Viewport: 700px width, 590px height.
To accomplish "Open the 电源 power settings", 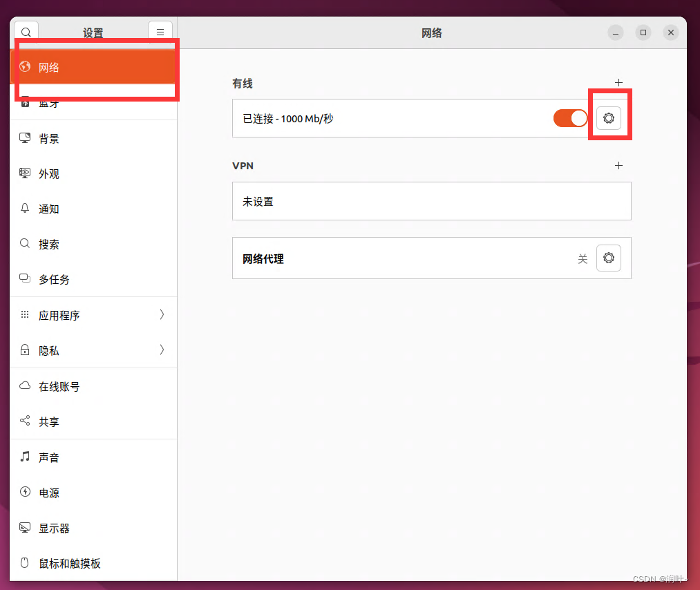I will pos(93,493).
